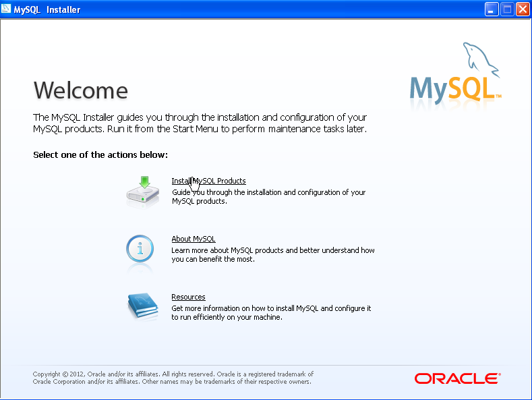Click the installer icon in title bar
The width and height of the screenshot is (532, 400).
coord(7,9)
